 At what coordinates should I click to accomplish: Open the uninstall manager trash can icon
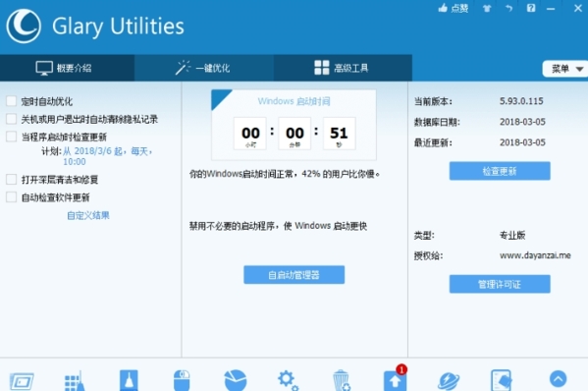342,380
